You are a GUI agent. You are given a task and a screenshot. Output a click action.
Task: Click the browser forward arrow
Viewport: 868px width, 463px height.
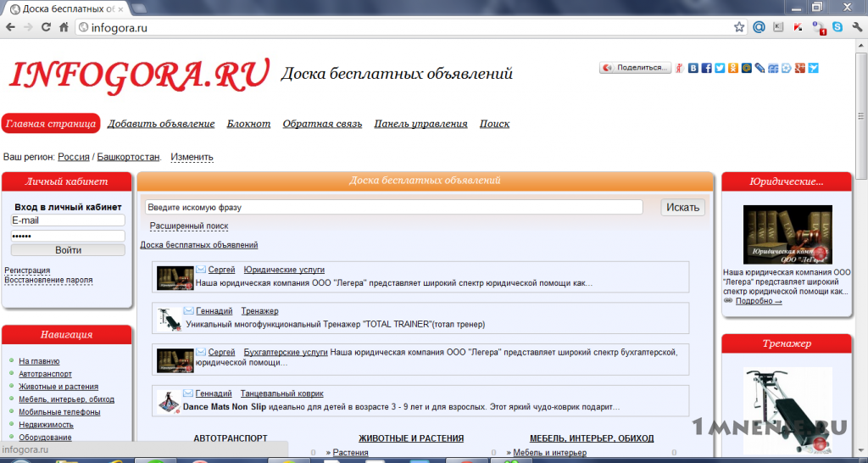[28, 27]
